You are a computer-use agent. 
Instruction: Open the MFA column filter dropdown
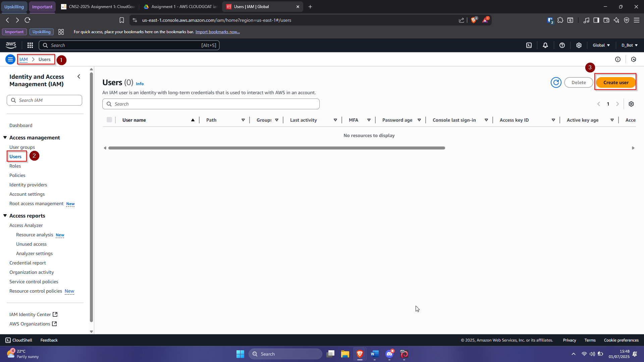point(369,120)
